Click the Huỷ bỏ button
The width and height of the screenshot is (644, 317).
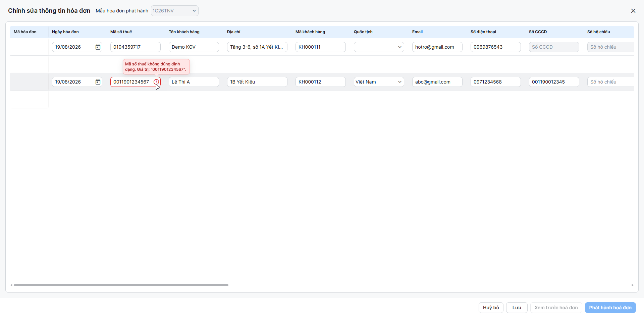click(x=491, y=308)
